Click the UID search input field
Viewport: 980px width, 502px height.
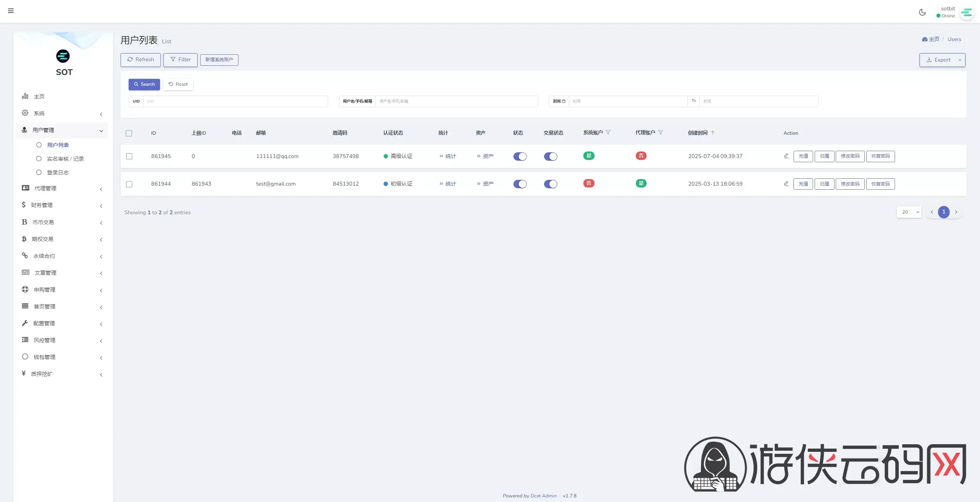tap(235, 101)
